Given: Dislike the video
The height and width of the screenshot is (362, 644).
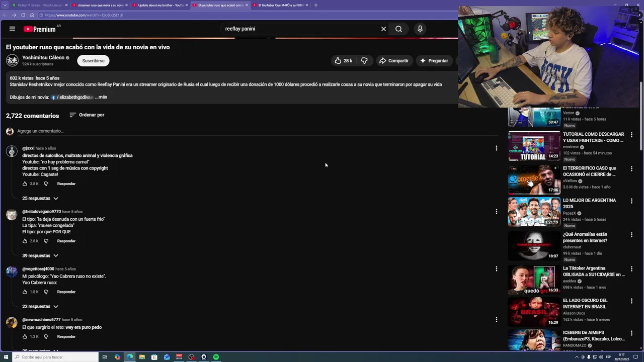Looking at the screenshot, I should point(364,60).
